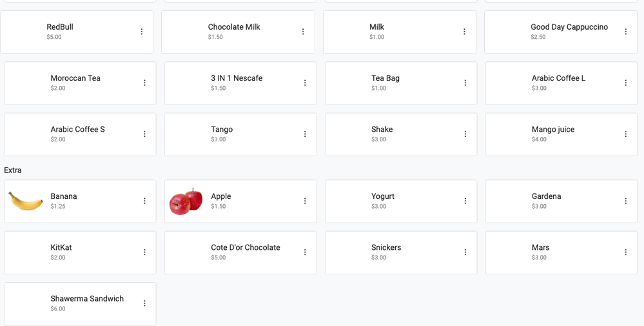The height and width of the screenshot is (326, 644).
Task: Open the three-dot menu for Snickers
Action: [465, 252]
